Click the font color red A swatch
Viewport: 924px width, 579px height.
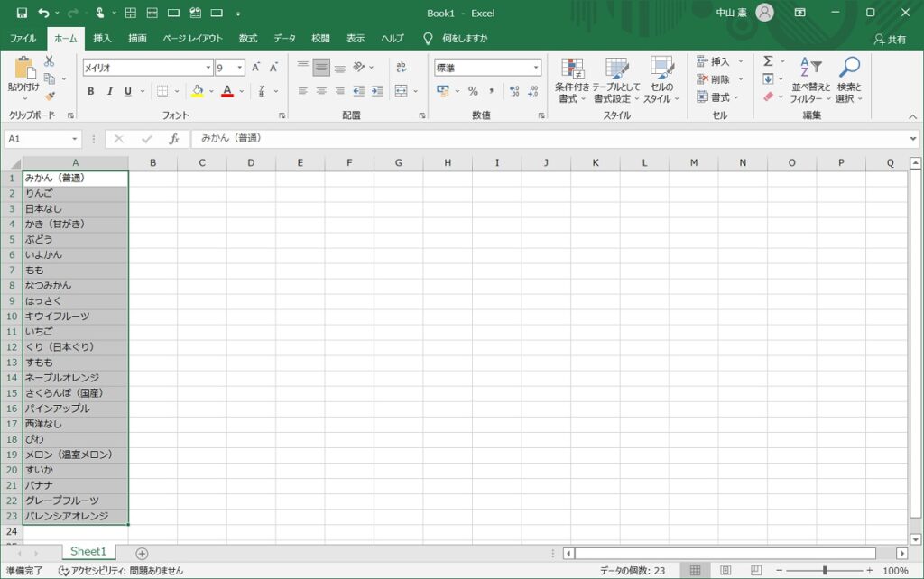pos(227,91)
